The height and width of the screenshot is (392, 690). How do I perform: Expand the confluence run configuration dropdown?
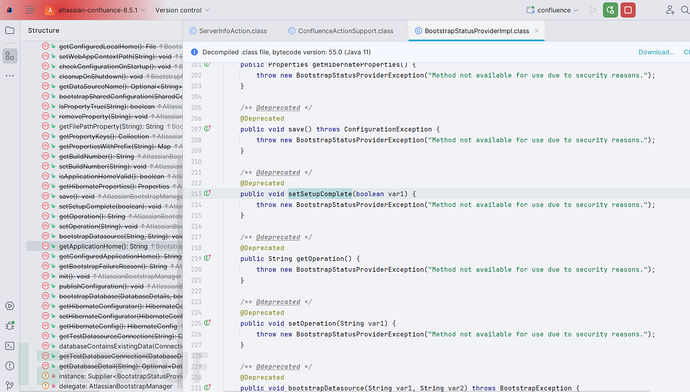coord(552,10)
